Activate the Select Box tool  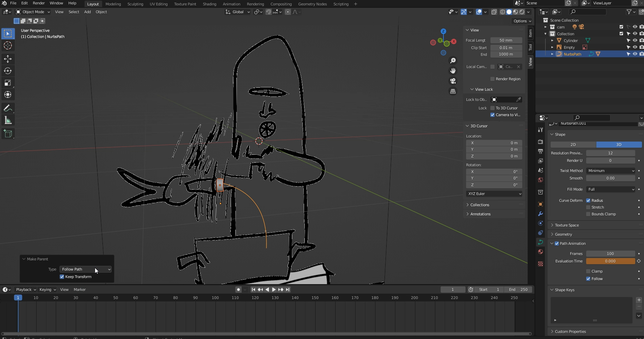(x=8, y=34)
